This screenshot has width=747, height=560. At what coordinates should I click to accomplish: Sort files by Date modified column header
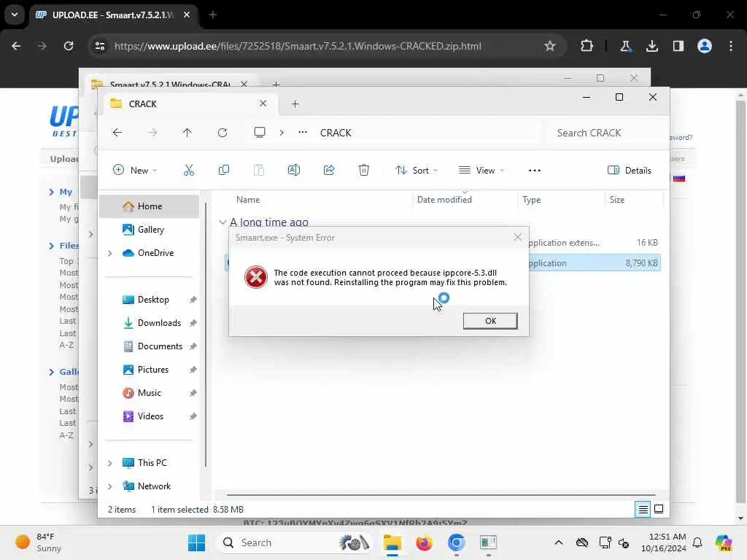coord(465,200)
